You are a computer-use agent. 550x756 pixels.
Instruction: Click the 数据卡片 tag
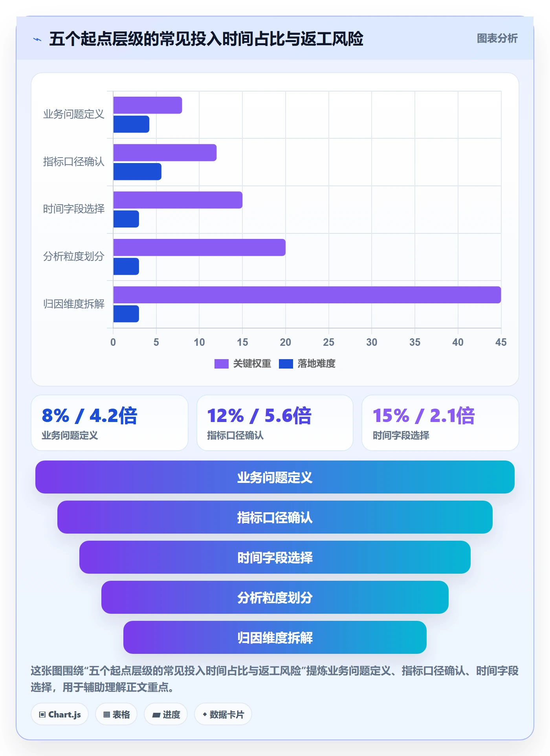(x=223, y=714)
